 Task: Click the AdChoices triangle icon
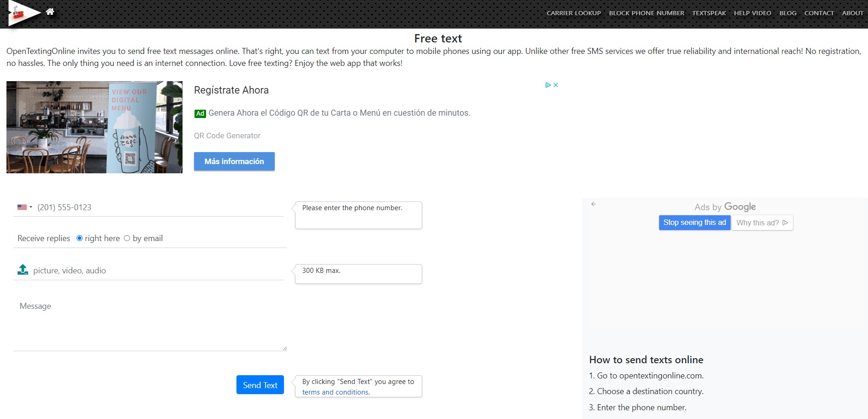click(548, 85)
